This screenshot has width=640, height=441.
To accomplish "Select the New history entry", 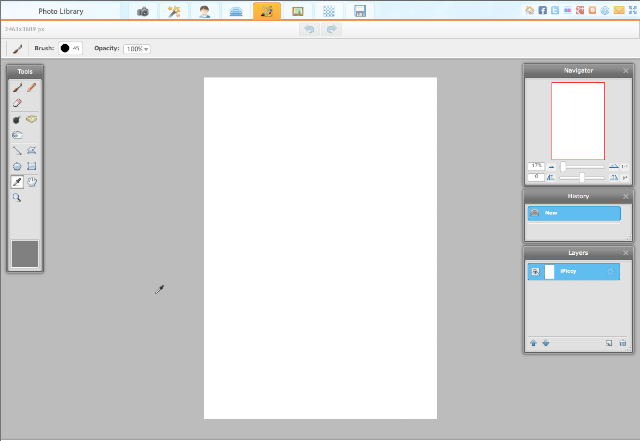I will pyautogui.click(x=574, y=213).
